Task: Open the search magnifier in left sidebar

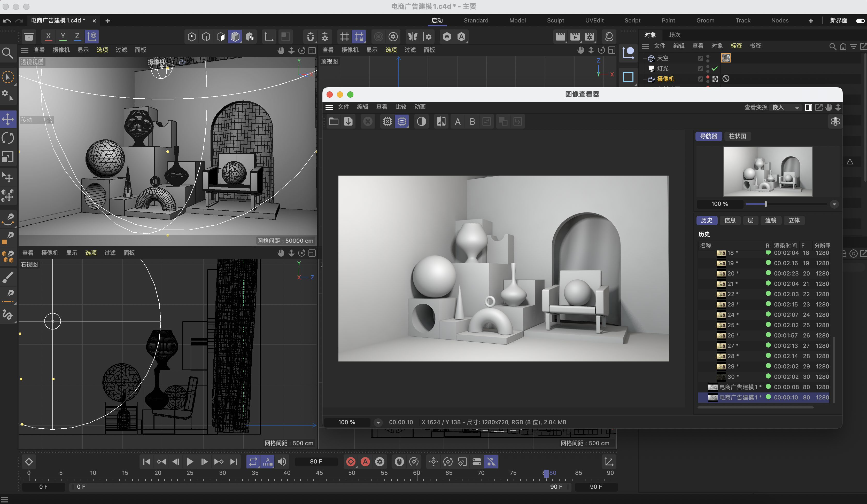Action: point(7,53)
